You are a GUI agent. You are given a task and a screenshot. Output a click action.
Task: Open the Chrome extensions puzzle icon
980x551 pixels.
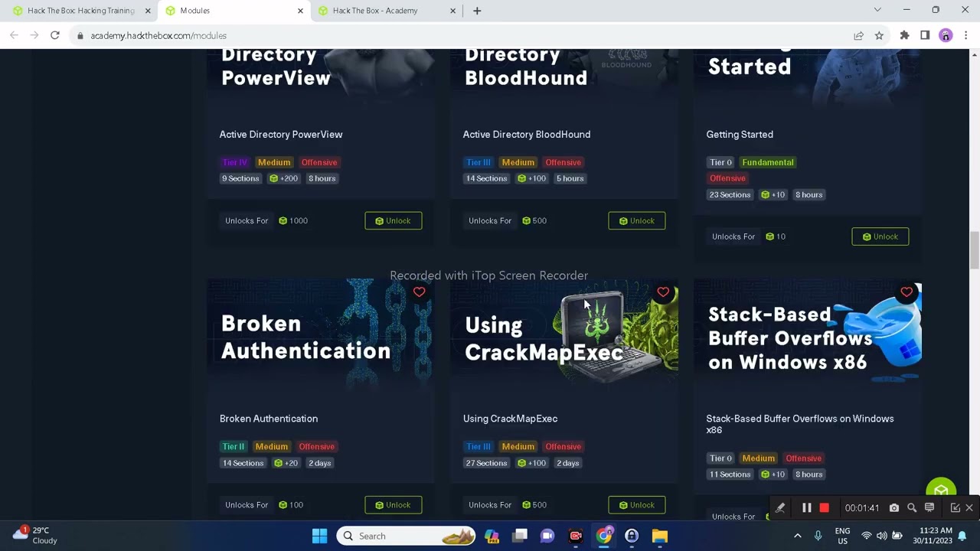[904, 35]
